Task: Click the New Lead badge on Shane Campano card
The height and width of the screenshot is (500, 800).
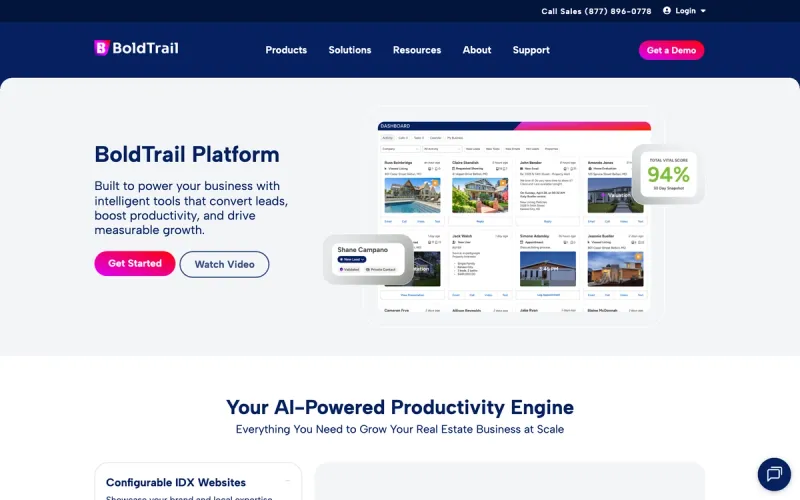Action: [x=352, y=259]
